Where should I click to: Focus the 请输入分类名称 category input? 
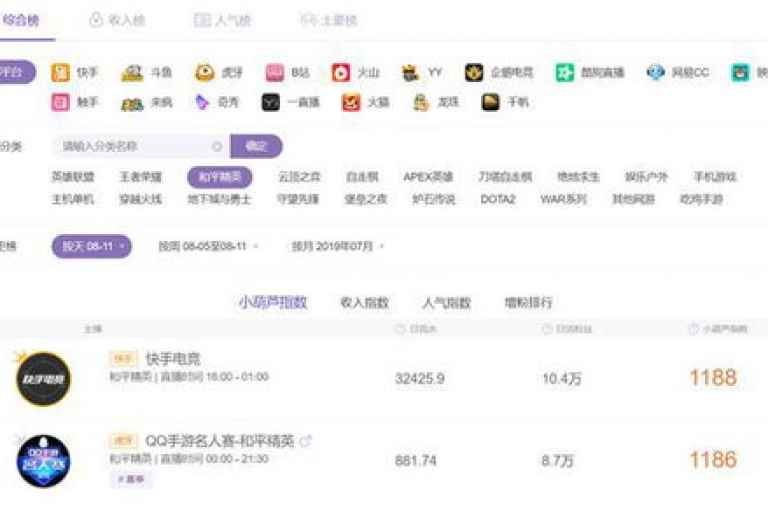(x=141, y=146)
